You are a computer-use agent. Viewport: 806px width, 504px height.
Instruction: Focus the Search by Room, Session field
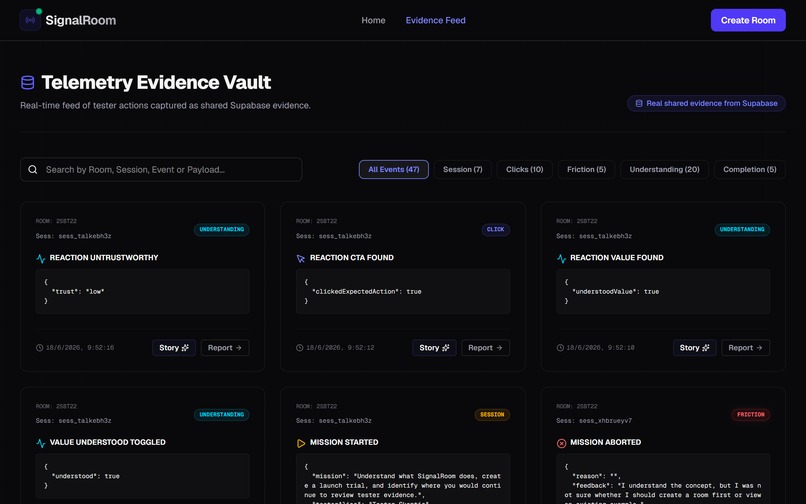(161, 170)
